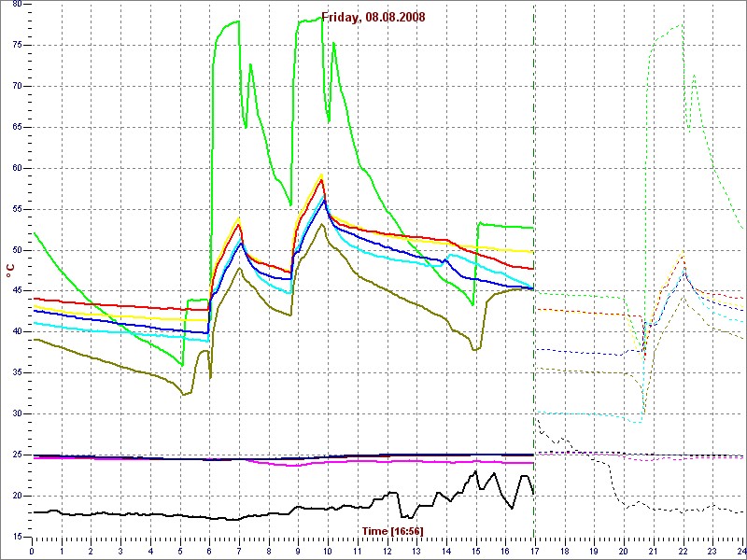Click hour 3 on the time axis
747x560 pixels.
[x=120, y=549]
